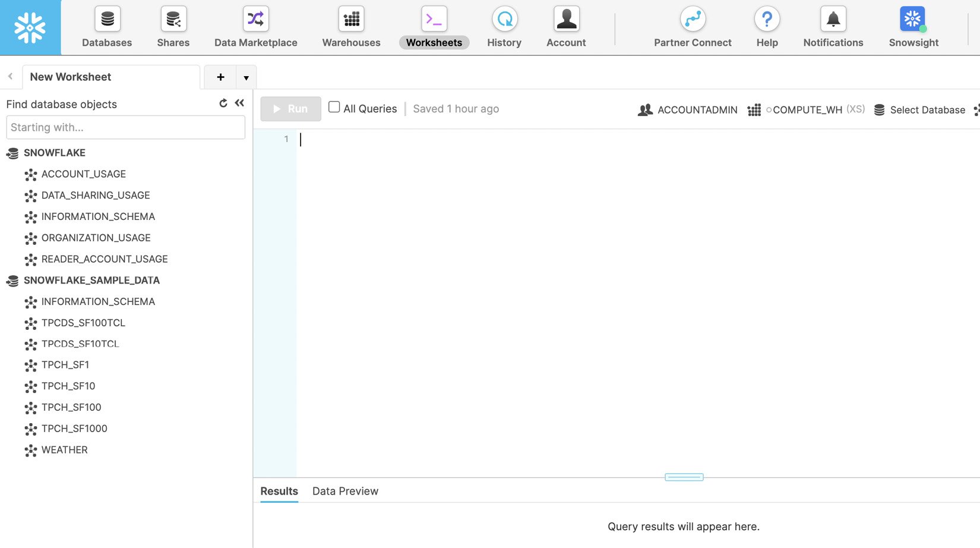Select TPCDS_SF10TCL schema name
The image size is (980, 548).
coord(80,344)
